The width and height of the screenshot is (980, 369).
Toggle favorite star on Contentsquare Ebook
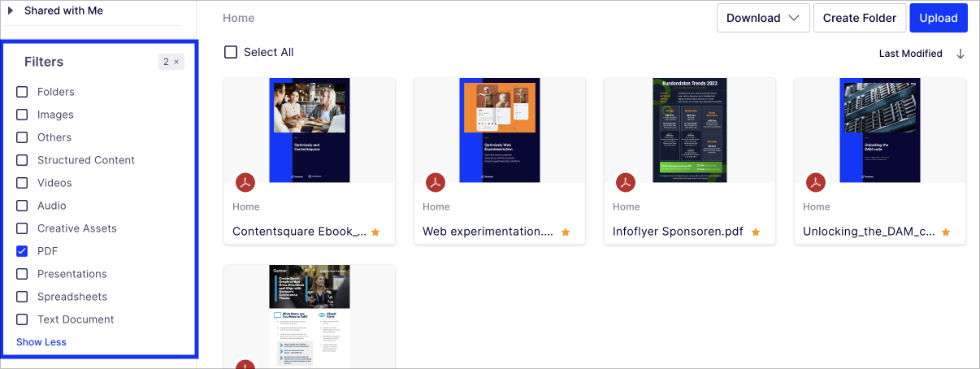pos(375,232)
